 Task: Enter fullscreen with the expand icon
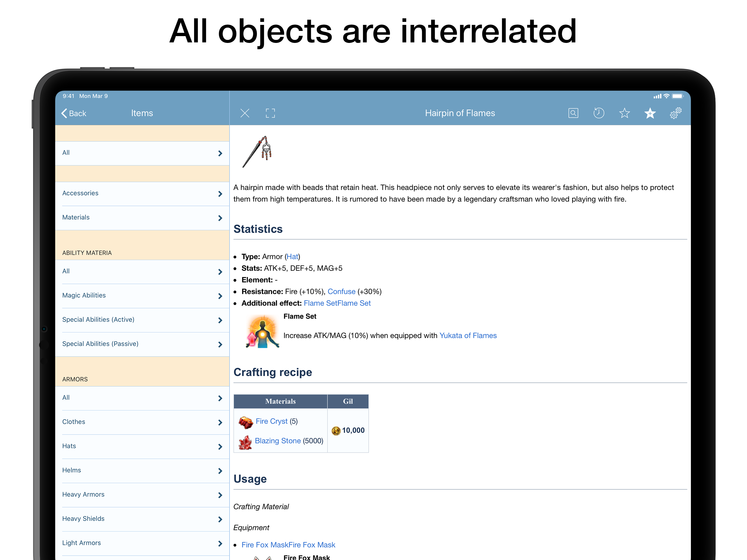tap(270, 113)
